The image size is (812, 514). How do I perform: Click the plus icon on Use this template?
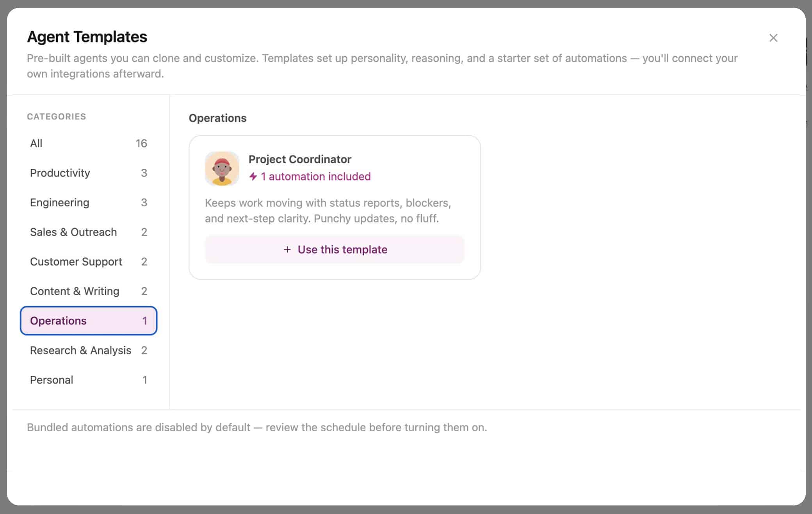[287, 250]
